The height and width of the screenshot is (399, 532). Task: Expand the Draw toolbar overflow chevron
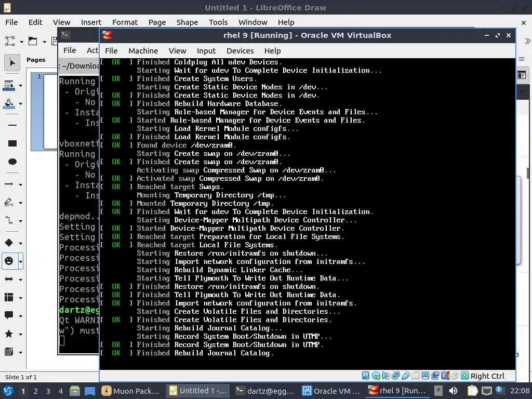(x=527, y=42)
